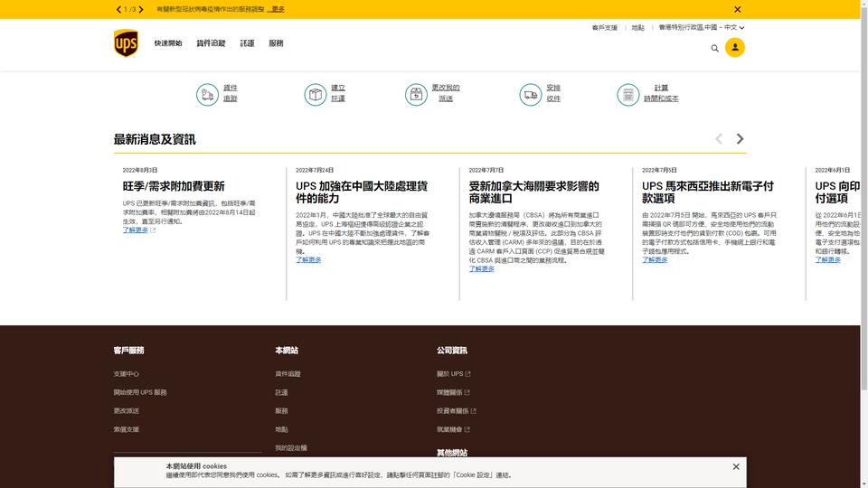Click the 安排收件 pickup truck icon

(531, 95)
